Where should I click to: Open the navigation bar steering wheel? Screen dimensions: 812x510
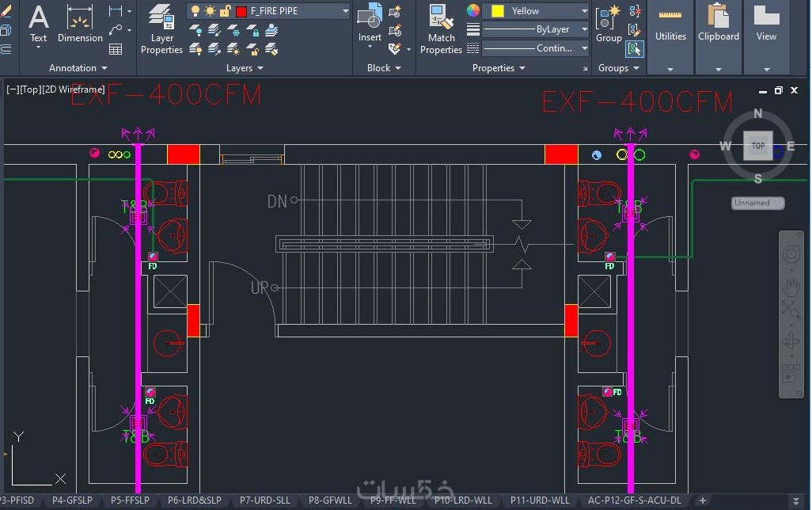(x=791, y=254)
